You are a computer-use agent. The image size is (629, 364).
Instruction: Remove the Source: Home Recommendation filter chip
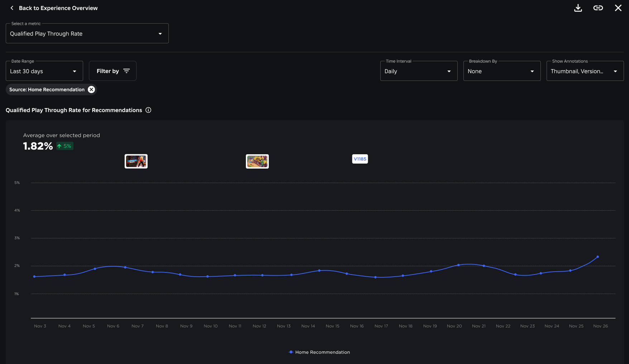(91, 89)
